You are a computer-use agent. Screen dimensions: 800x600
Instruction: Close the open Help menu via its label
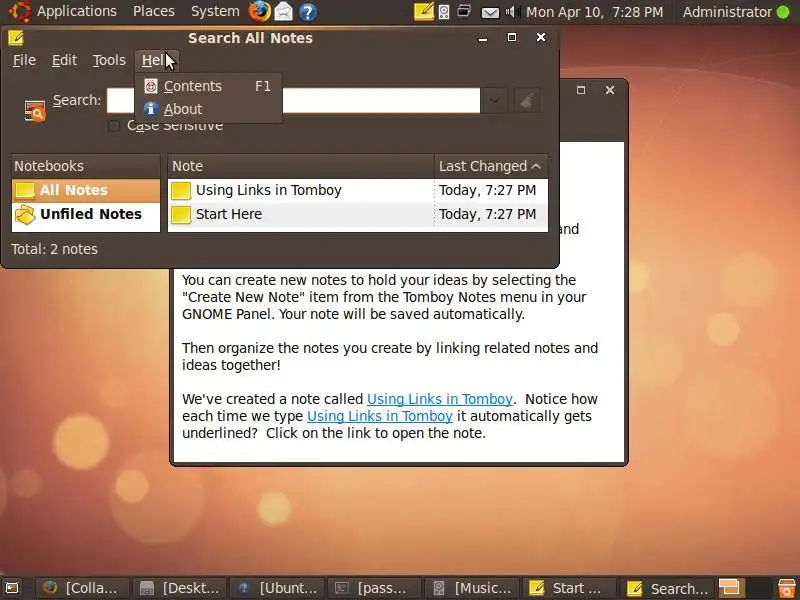[156, 60]
